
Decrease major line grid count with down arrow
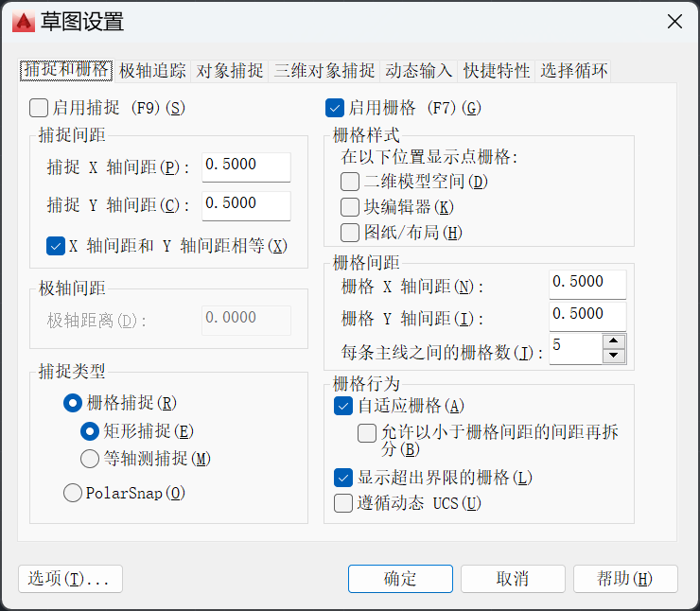coord(614,356)
